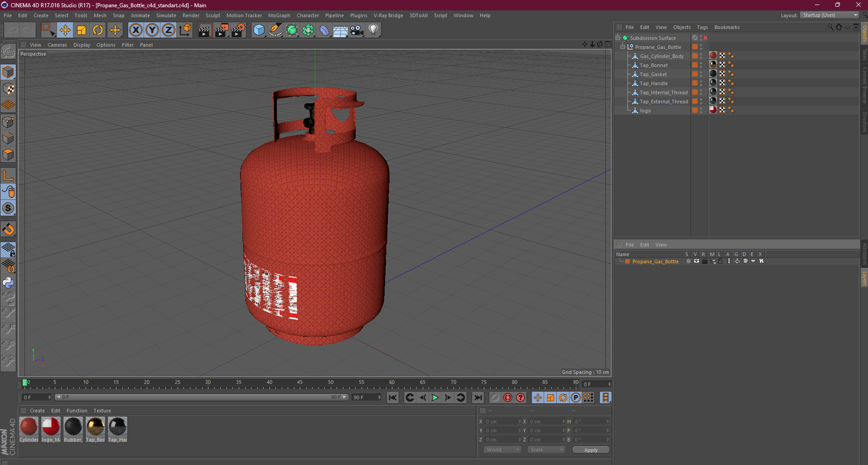
Task: Toggle Snap enable S icon
Action: 8,208
